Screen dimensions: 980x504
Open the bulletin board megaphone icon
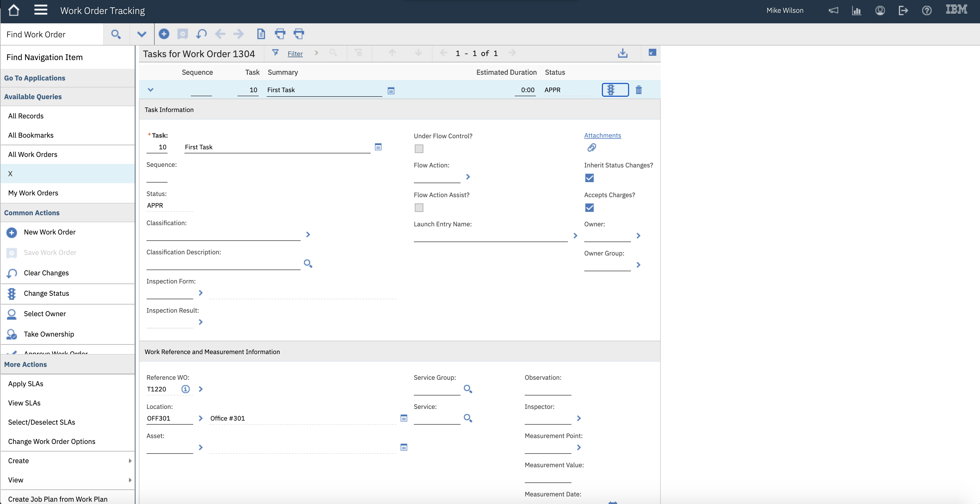point(833,10)
